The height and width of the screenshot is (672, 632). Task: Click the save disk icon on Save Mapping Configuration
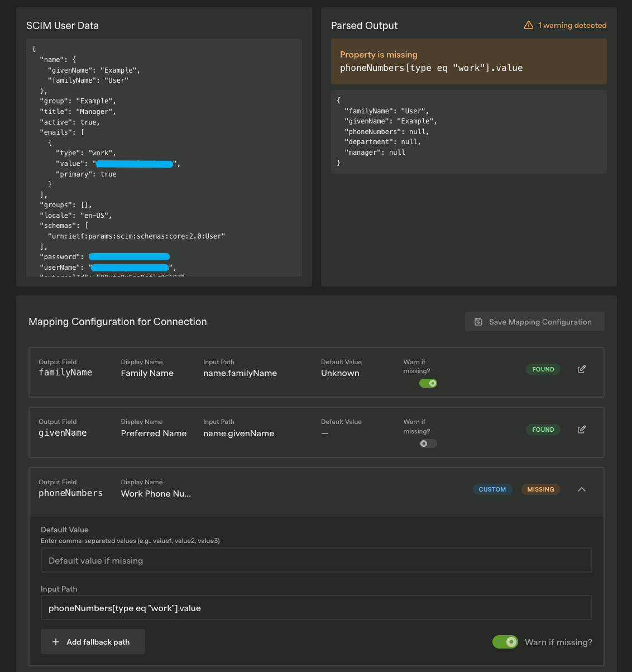[x=478, y=321]
